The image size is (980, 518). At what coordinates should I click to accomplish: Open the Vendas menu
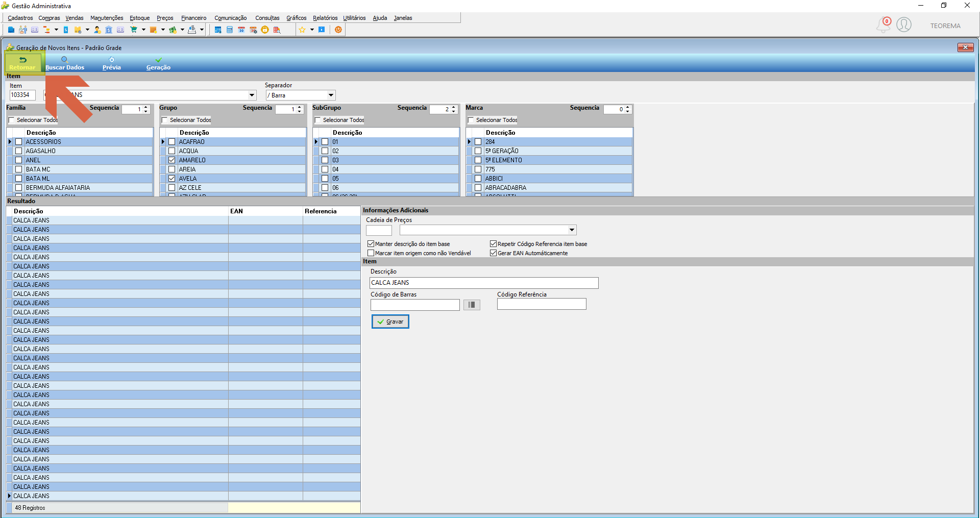point(75,18)
